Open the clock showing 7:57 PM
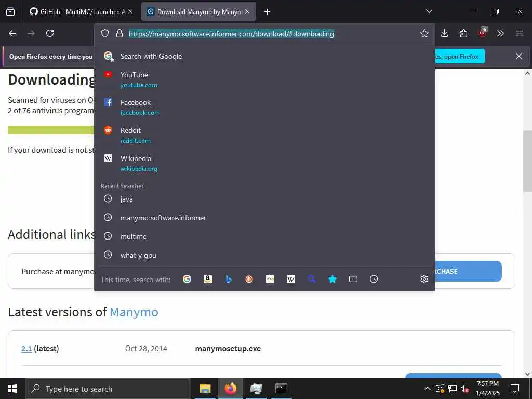This screenshot has width=532, height=399. point(487,389)
